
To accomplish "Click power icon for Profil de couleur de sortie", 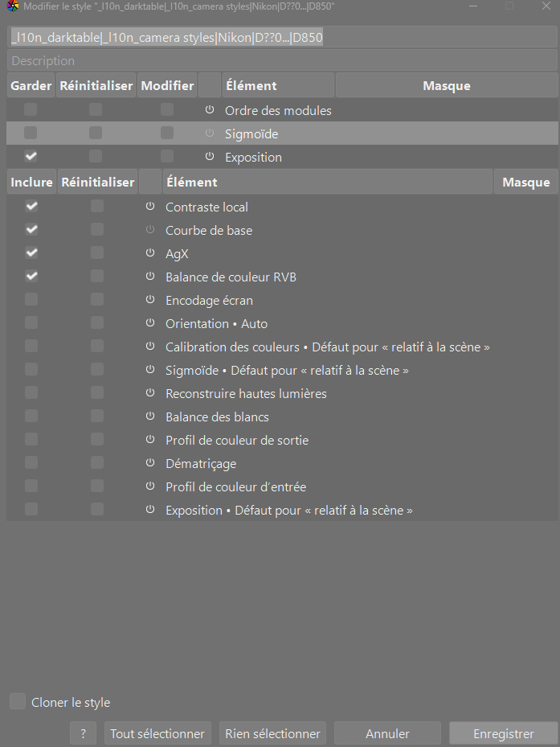I will tap(150, 440).
